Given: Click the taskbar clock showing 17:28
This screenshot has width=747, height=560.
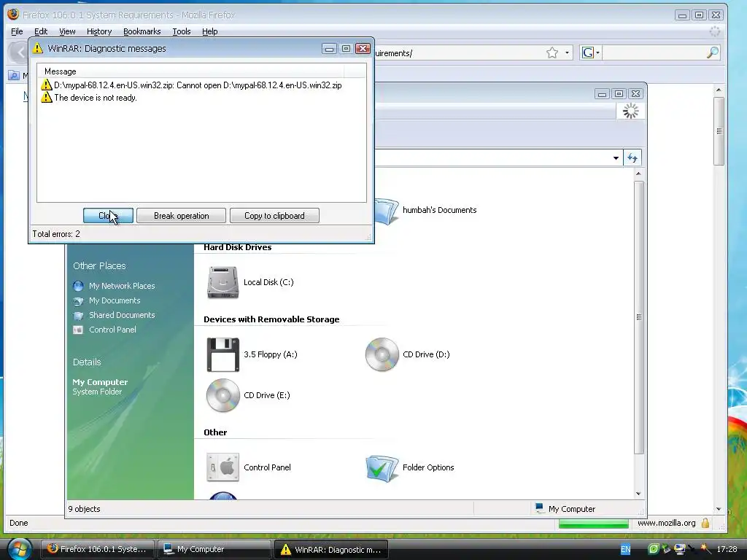Looking at the screenshot, I should [727, 549].
